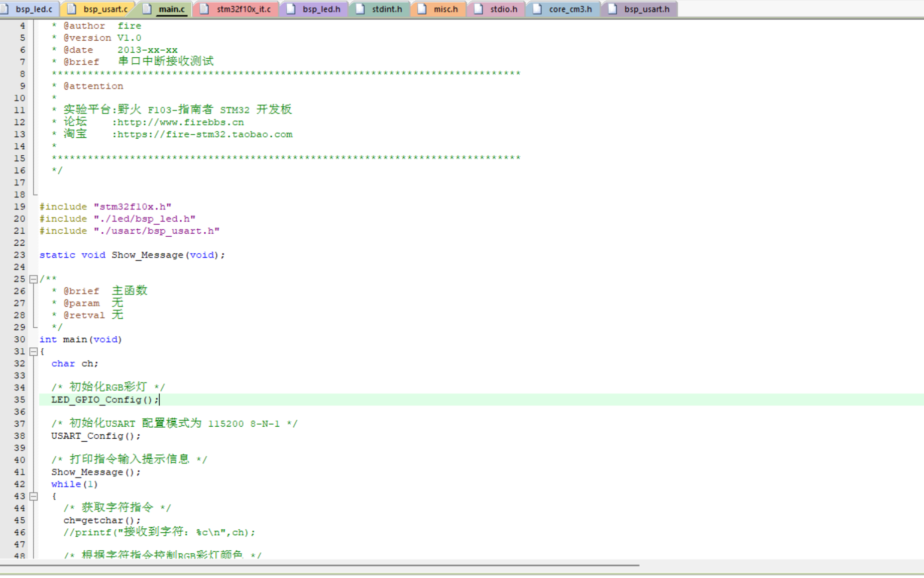Image resolution: width=924 pixels, height=578 pixels.
Task: Click the char ch; declaration
Action: click(x=74, y=363)
